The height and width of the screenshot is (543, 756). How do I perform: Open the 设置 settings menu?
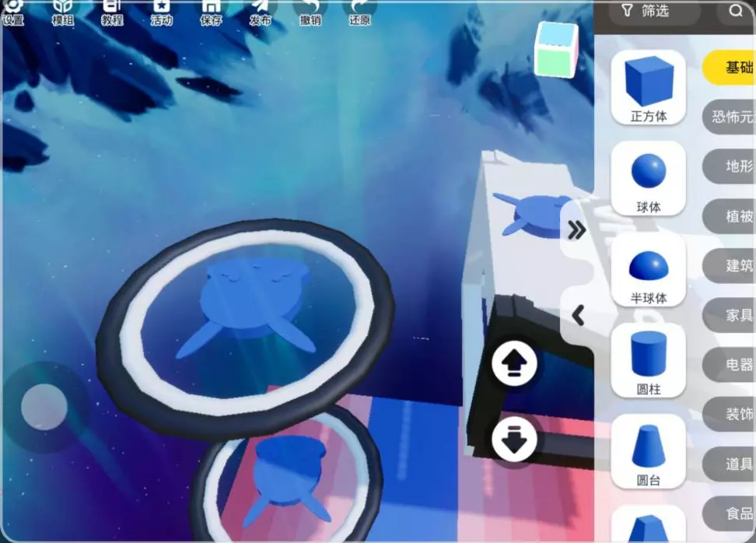tap(13, 11)
